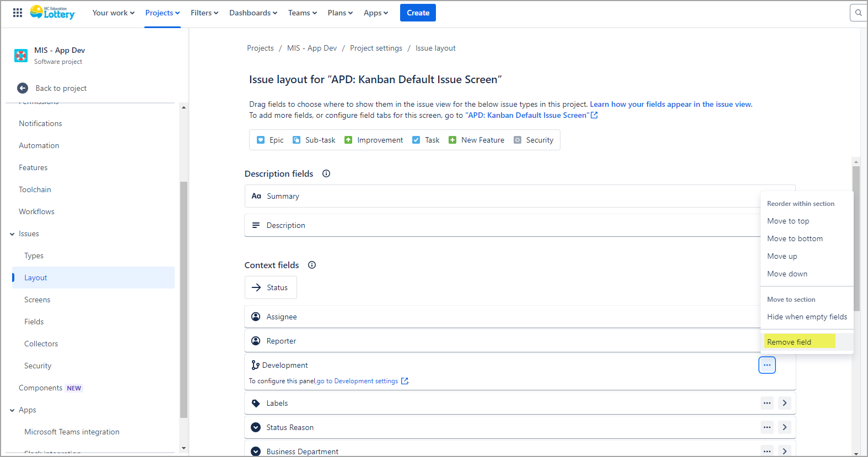Open the Teams dropdown menu
Viewport: 868px width, 457px height.
point(303,13)
